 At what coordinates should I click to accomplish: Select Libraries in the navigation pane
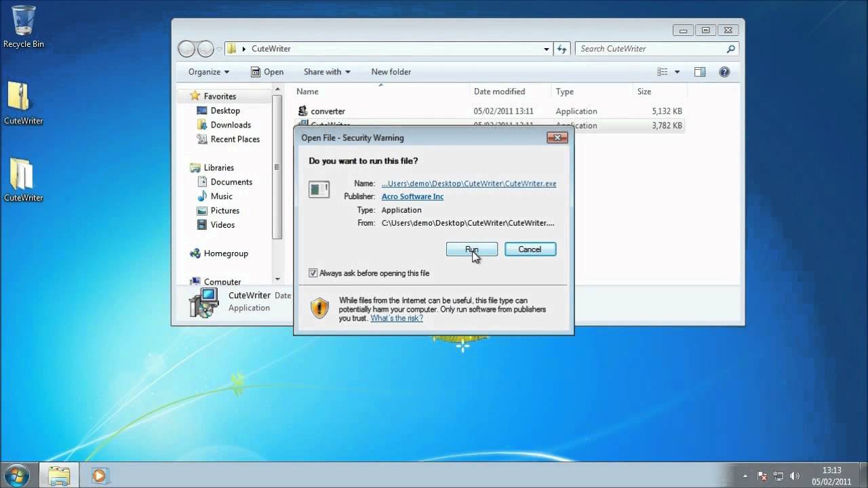pos(219,167)
